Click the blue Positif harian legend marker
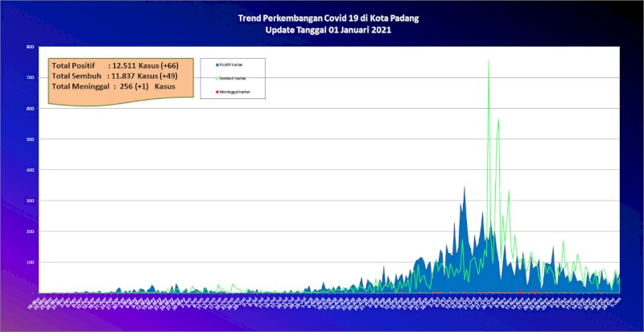Image resolution: width=644 pixels, height=332 pixels. 217,65
